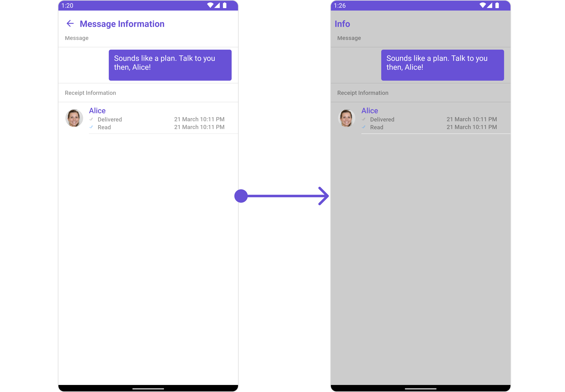This screenshot has width=565, height=392.
Task: Tap the purple message bubble in right screen
Action: [x=443, y=65]
